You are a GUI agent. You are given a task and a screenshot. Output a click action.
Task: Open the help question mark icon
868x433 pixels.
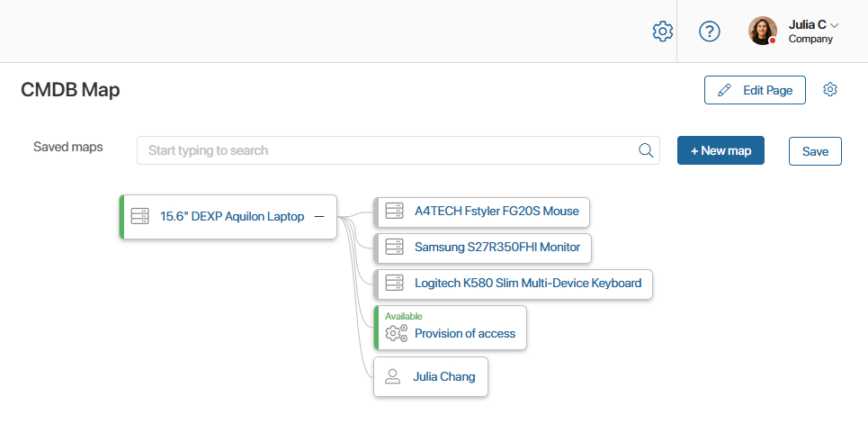click(x=710, y=31)
